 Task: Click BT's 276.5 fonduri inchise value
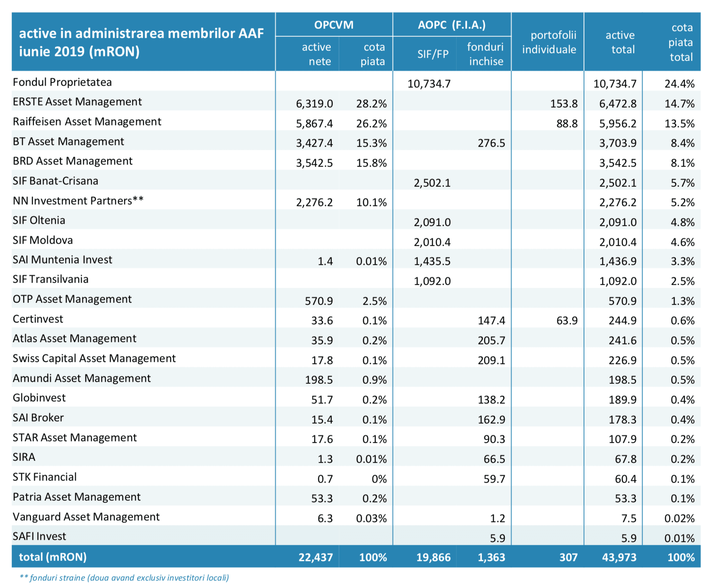(x=491, y=143)
